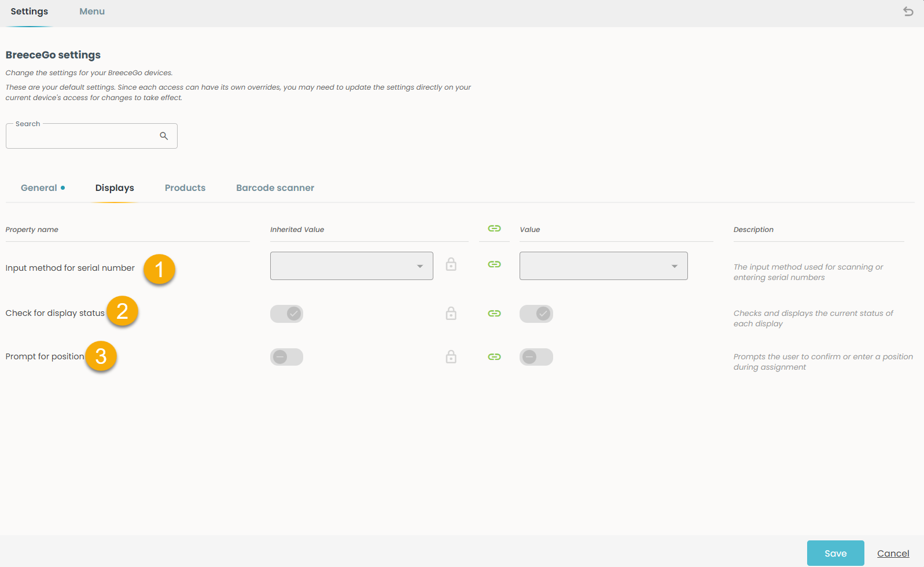
Task: Click the search magnifier icon
Action: pyautogui.click(x=164, y=136)
